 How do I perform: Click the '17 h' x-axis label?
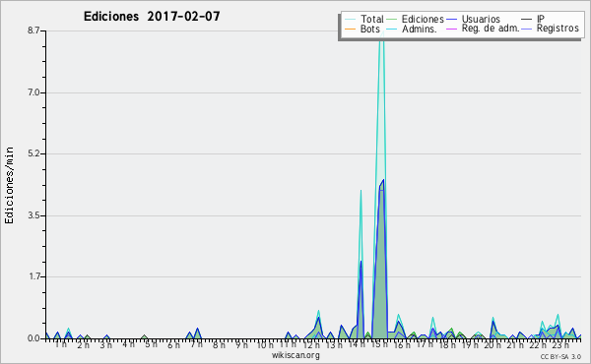(x=425, y=344)
